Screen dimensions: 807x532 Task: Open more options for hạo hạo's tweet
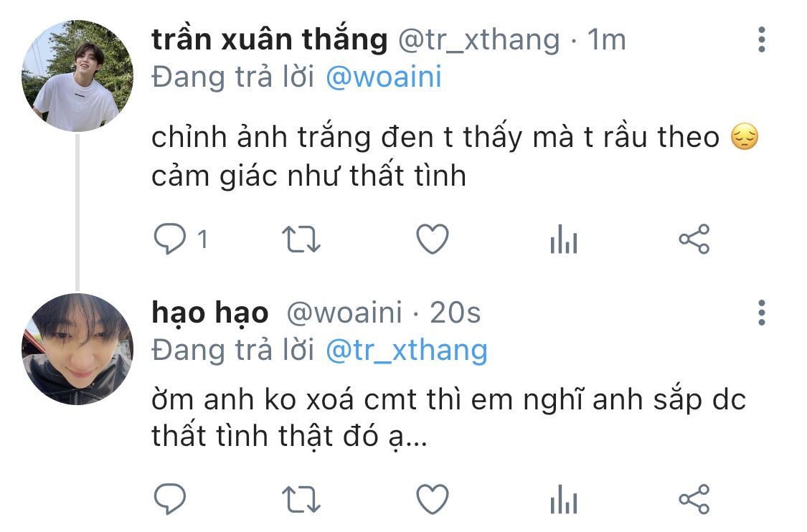tap(762, 313)
